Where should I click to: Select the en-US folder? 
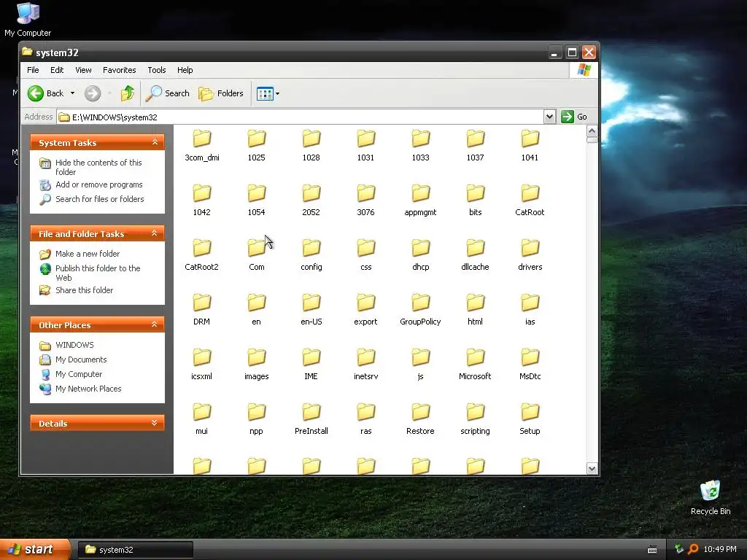(x=311, y=309)
